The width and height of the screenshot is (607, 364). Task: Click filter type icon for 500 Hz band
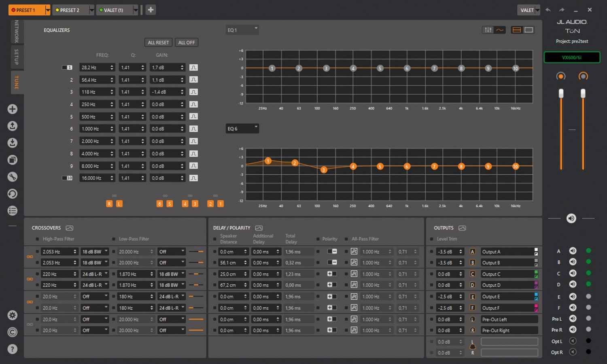193,116
